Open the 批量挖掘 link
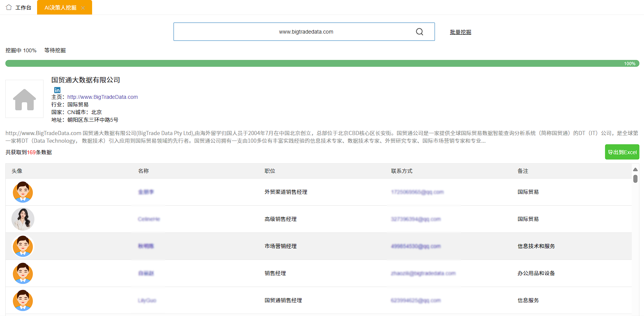Image resolution: width=644 pixels, height=316 pixels. tap(461, 32)
